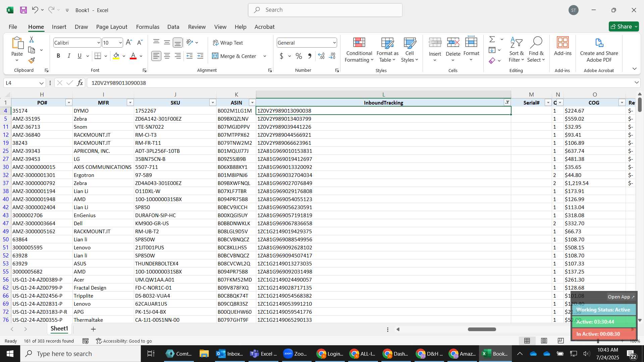Open the MFR column filter dropdown
Image resolution: width=644 pixels, height=362 pixels.
click(x=130, y=103)
